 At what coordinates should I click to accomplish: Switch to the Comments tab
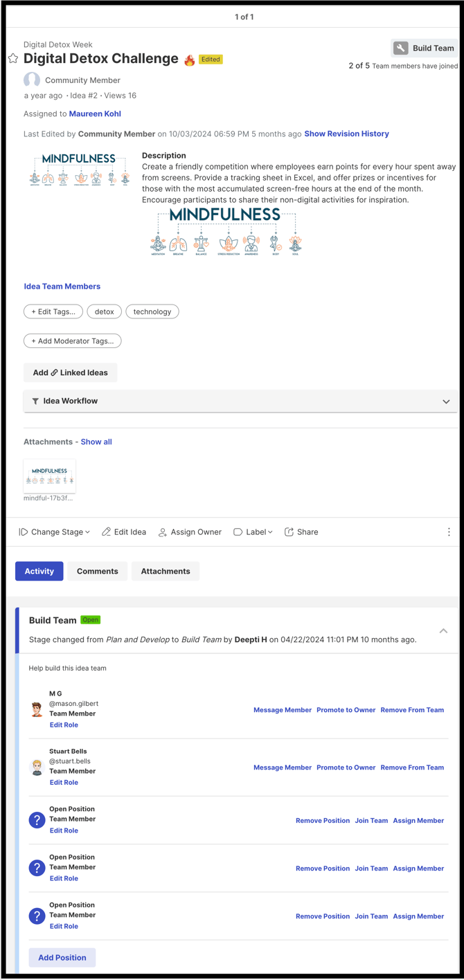click(x=98, y=571)
